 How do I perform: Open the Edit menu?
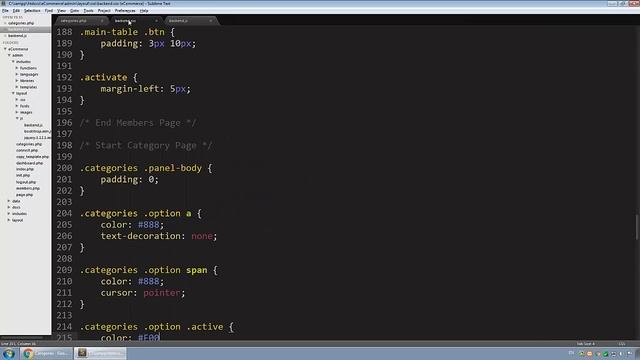click(x=16, y=11)
